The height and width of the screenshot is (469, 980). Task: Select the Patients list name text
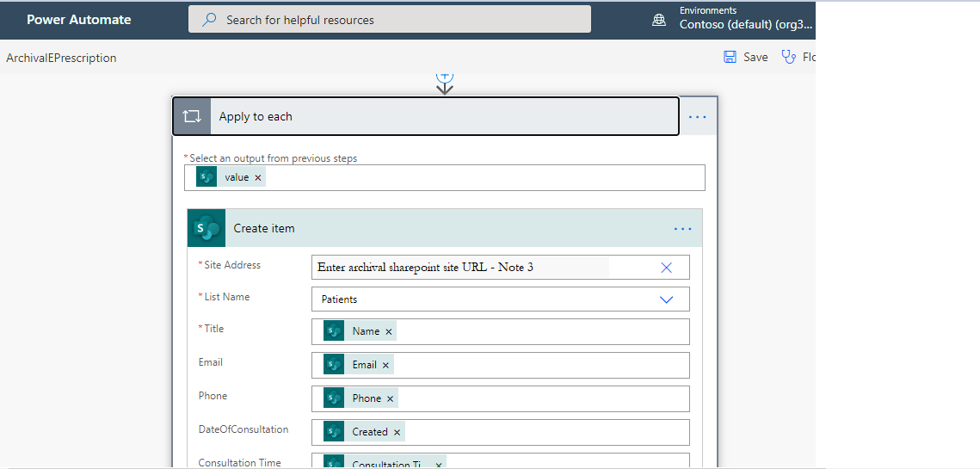click(339, 299)
